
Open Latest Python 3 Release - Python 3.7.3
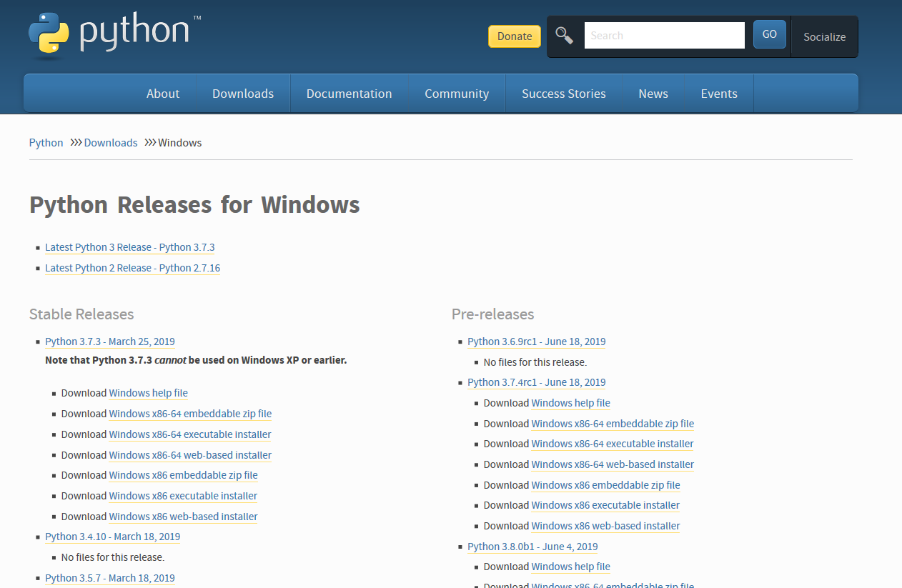coord(130,247)
